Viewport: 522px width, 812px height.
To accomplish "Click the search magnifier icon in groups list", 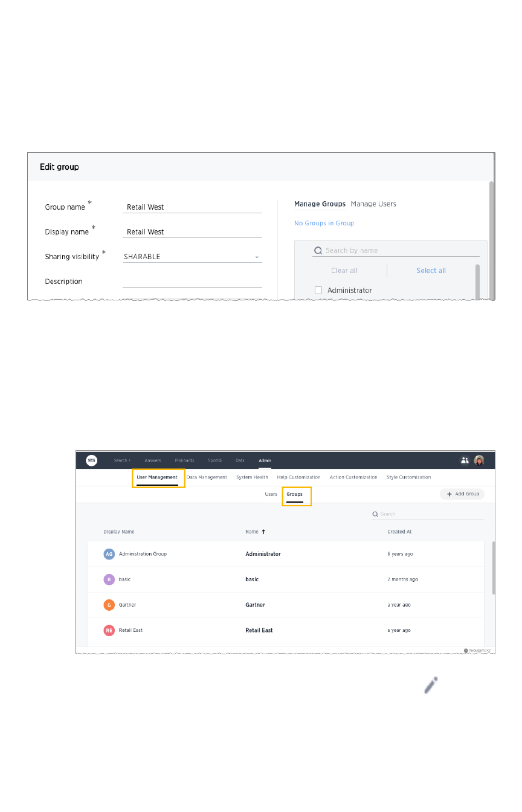I will click(375, 514).
